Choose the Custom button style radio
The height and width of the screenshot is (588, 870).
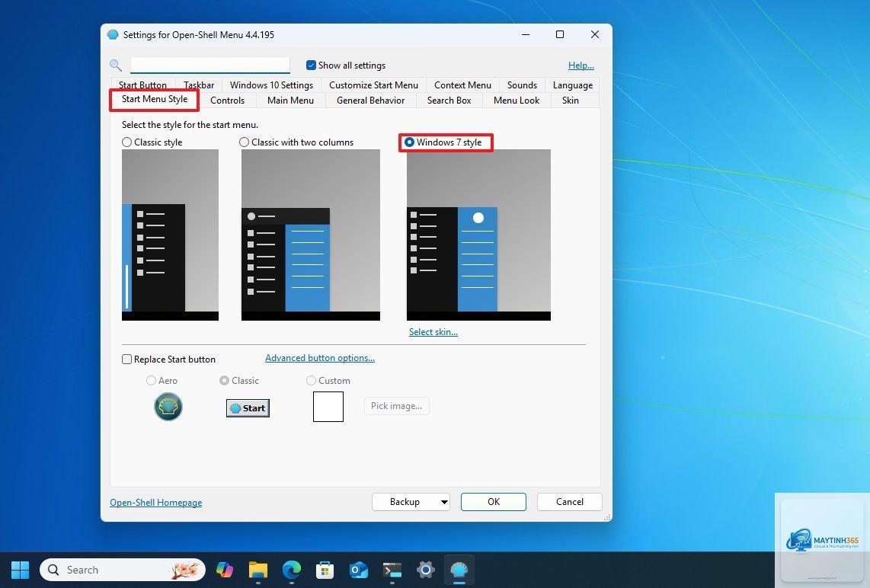tap(312, 381)
